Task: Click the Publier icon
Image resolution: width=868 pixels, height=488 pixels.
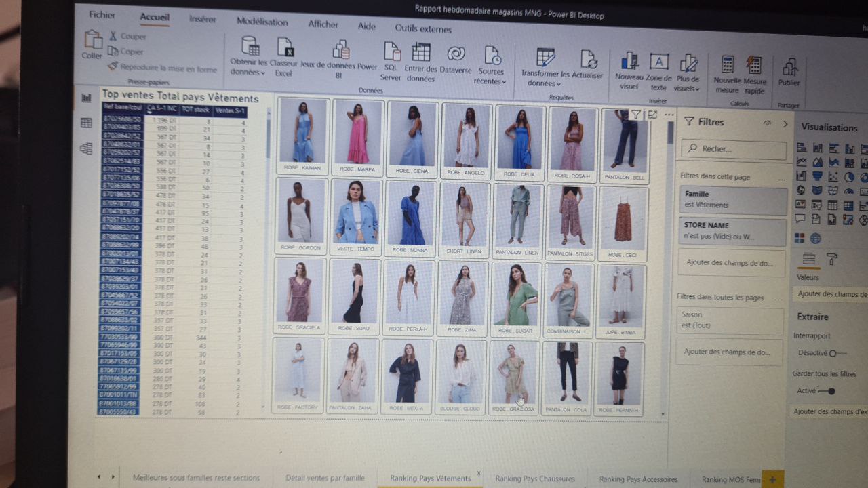Action: (789, 66)
